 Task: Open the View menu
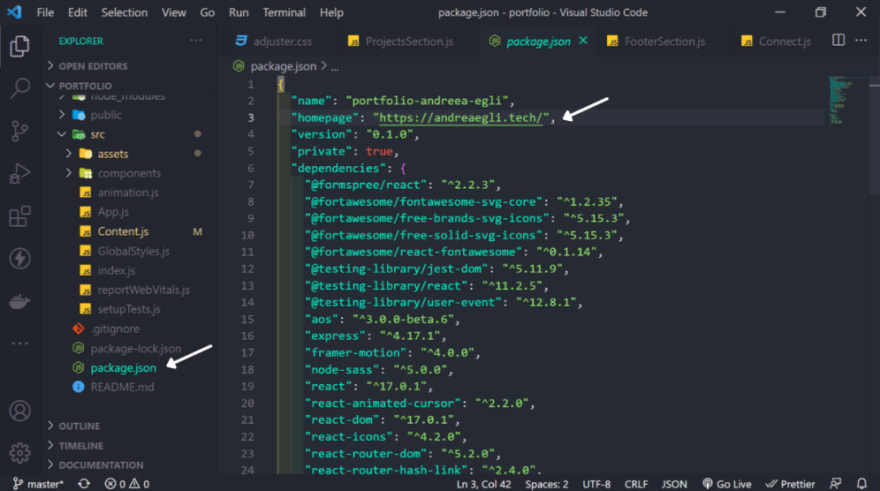[x=173, y=12]
